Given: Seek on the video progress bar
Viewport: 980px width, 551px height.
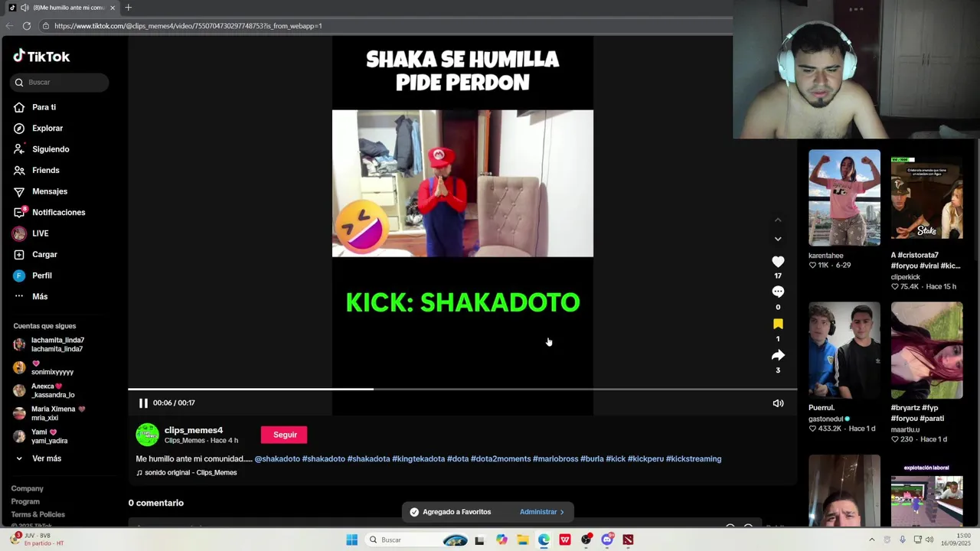Looking at the screenshot, I should tap(462, 390).
